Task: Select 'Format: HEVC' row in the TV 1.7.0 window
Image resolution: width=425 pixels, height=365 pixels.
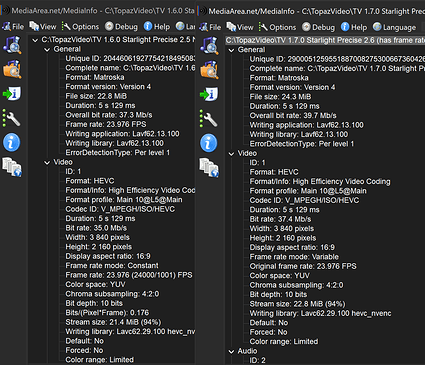Action: tap(274, 172)
